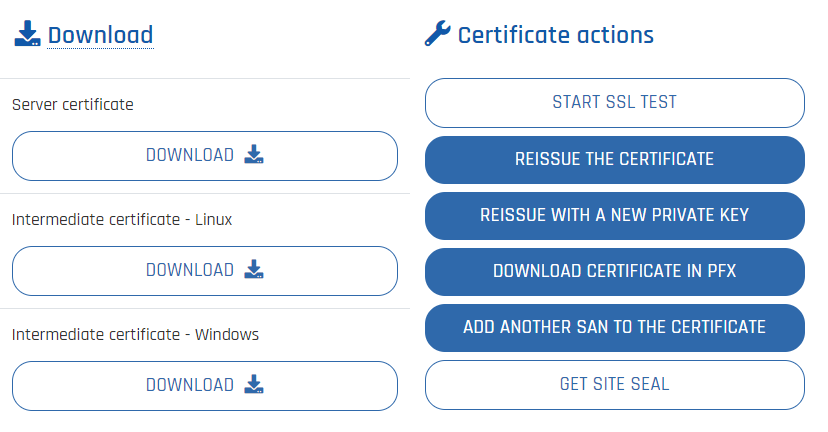Click the 'Intermediate certificate - Linux' label
Viewport: 828px width, 432px height.
[122, 220]
